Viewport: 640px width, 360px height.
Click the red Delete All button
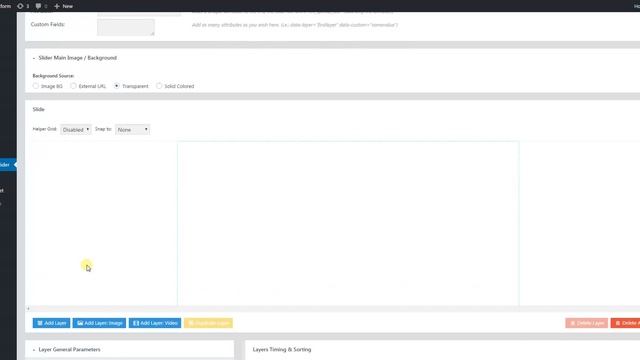point(625,323)
